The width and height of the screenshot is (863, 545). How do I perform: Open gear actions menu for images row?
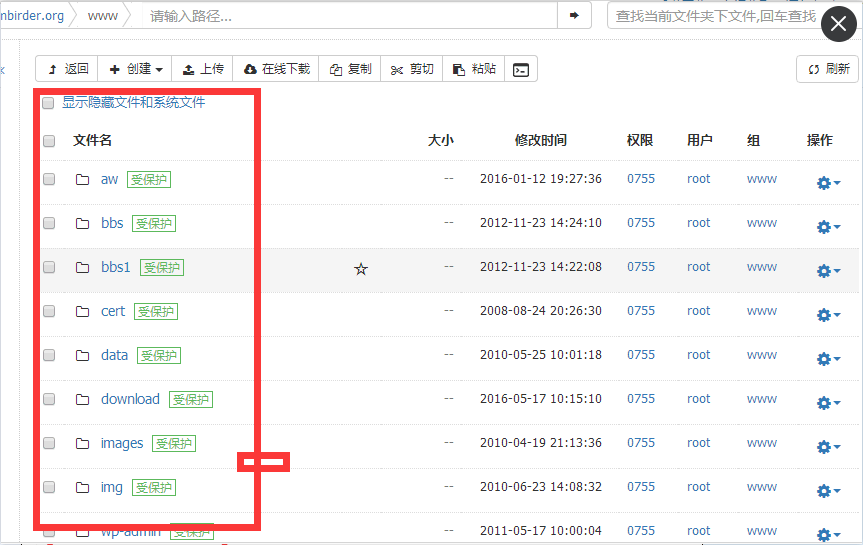click(828, 447)
